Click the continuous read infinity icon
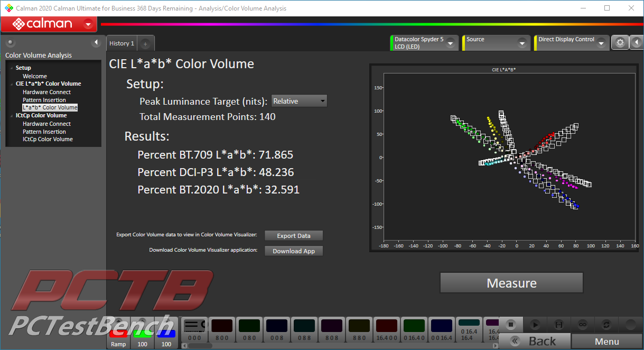The image size is (644, 350). click(583, 325)
